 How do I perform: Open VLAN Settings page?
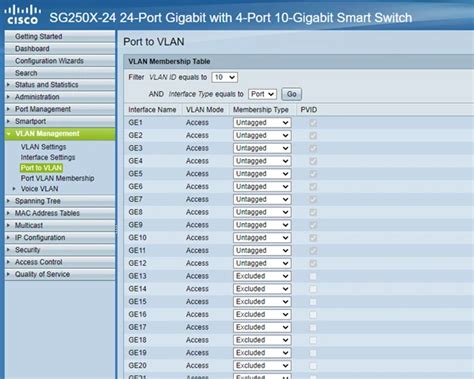pos(43,147)
